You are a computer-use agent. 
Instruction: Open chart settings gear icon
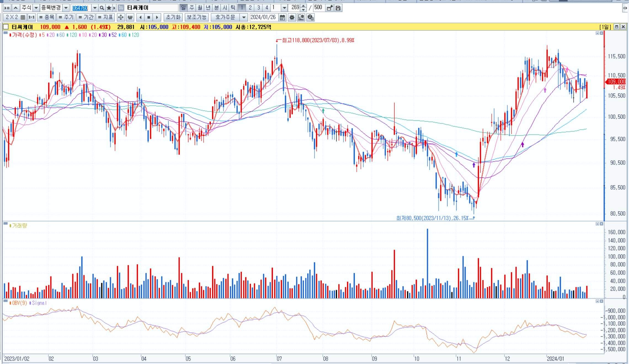pyautogui.click(x=292, y=18)
